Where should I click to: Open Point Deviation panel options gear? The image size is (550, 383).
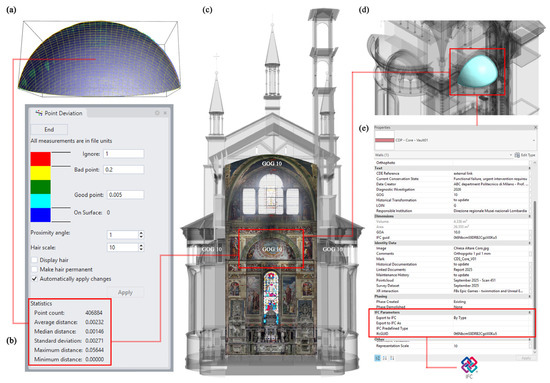[157, 113]
